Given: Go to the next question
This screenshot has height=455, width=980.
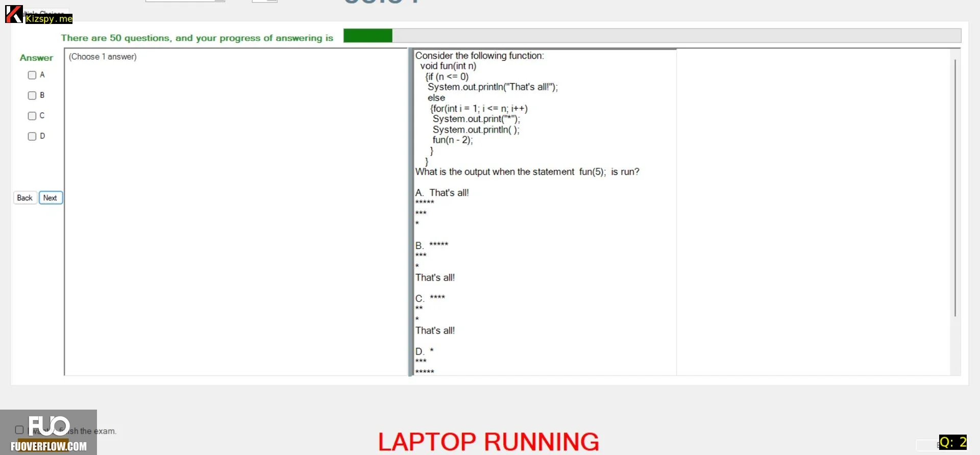Looking at the screenshot, I should point(51,198).
